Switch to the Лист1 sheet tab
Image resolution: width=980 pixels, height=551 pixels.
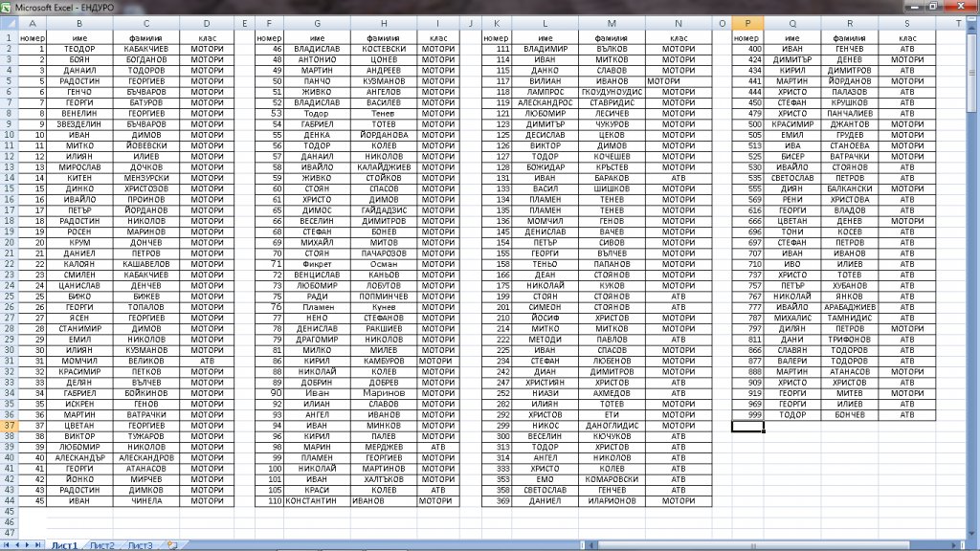64,545
